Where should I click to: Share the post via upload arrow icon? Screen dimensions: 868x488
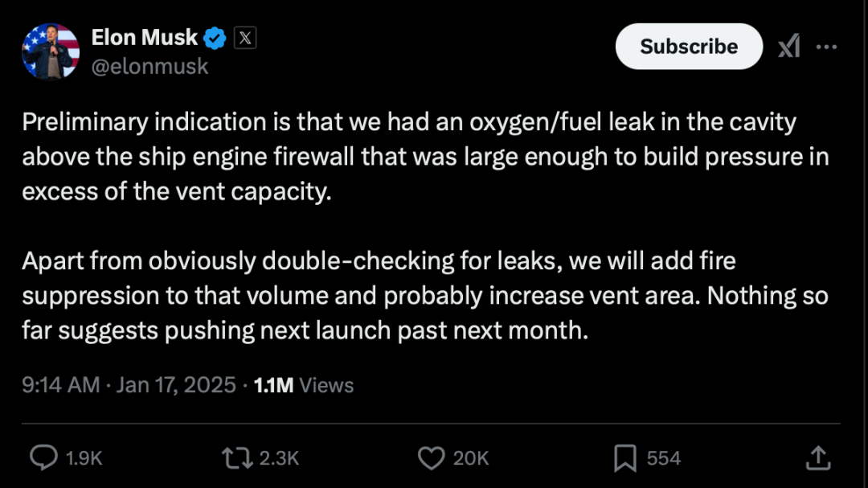[818, 458]
